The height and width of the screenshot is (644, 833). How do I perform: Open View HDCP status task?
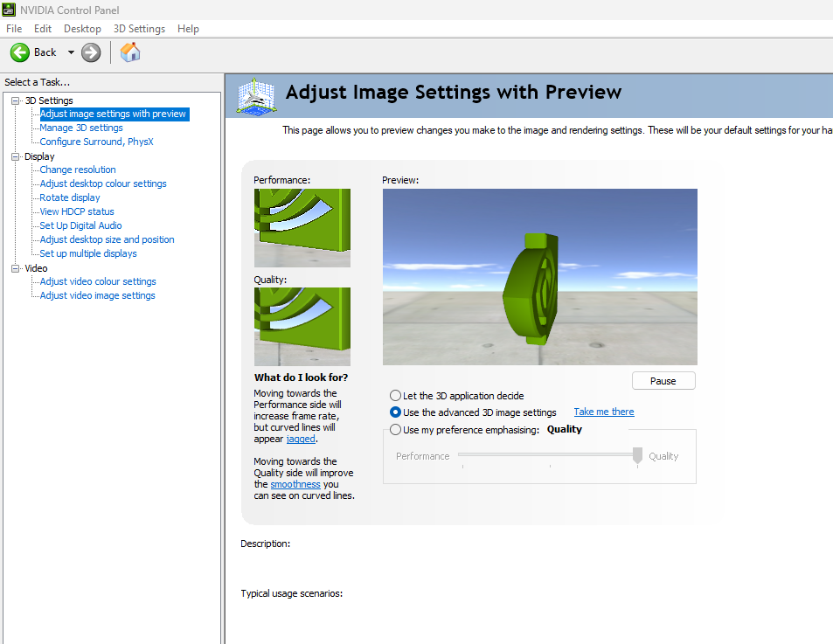[x=77, y=211]
